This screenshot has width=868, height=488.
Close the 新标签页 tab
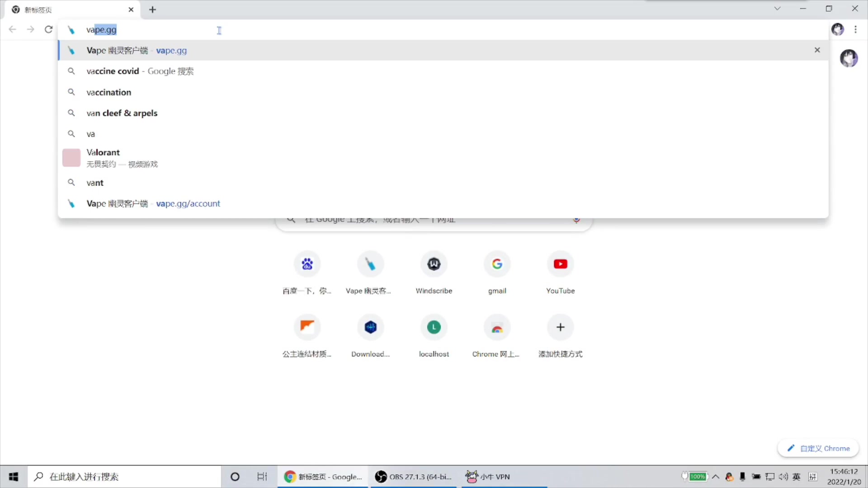point(131,9)
